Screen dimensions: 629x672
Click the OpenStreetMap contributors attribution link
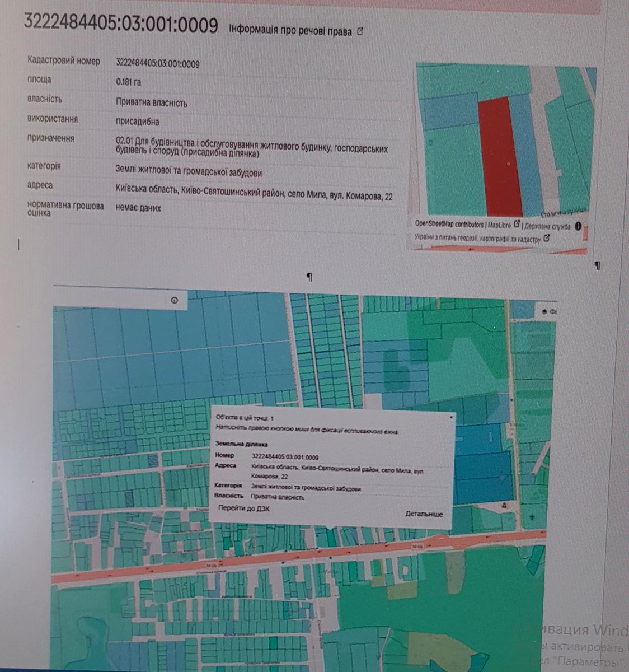point(448,225)
